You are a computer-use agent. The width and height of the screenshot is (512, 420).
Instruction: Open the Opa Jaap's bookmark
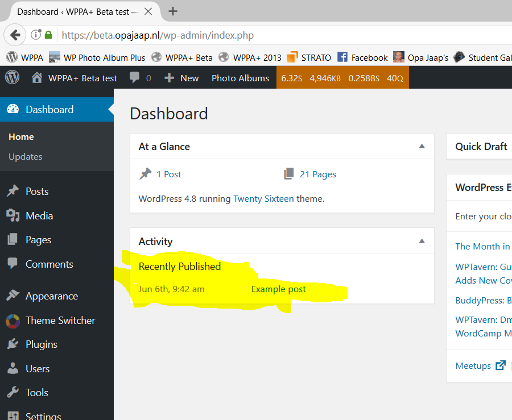point(421,57)
